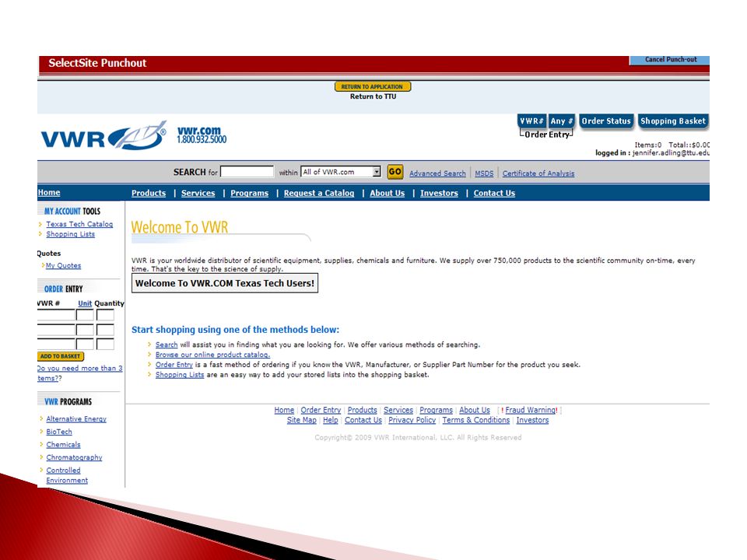The height and width of the screenshot is (560, 747).
Task: Open the Help footer link
Action: click(x=331, y=420)
